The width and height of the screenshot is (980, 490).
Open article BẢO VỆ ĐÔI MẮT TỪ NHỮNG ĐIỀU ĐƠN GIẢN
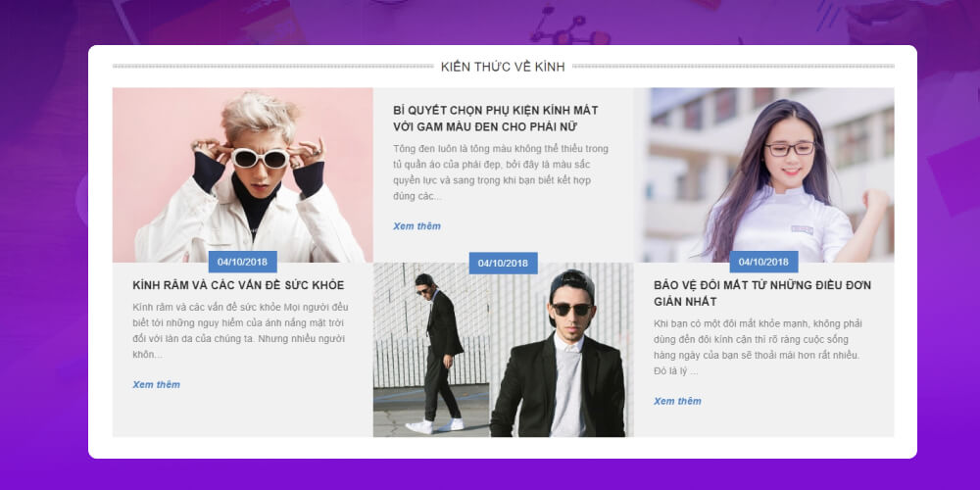[x=762, y=294]
